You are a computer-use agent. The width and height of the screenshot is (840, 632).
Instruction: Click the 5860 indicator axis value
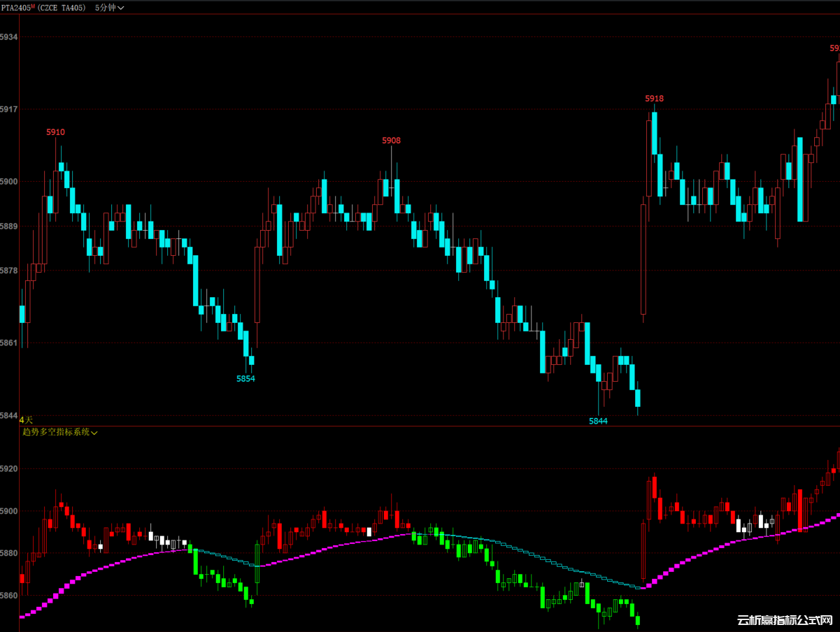click(x=9, y=596)
